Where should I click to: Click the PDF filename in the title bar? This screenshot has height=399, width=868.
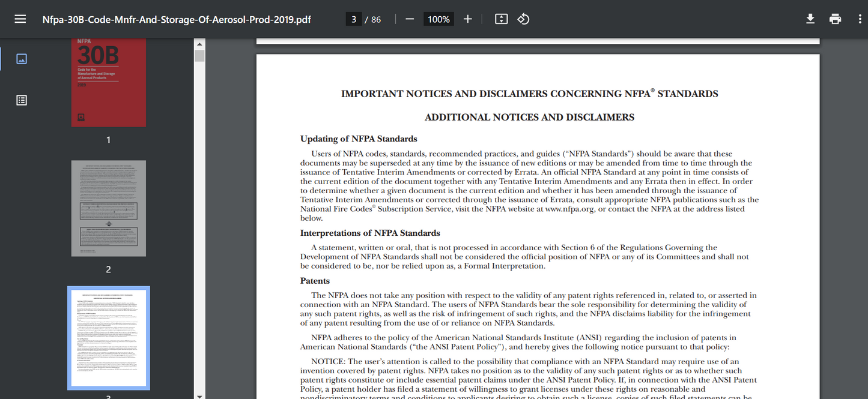[177, 19]
